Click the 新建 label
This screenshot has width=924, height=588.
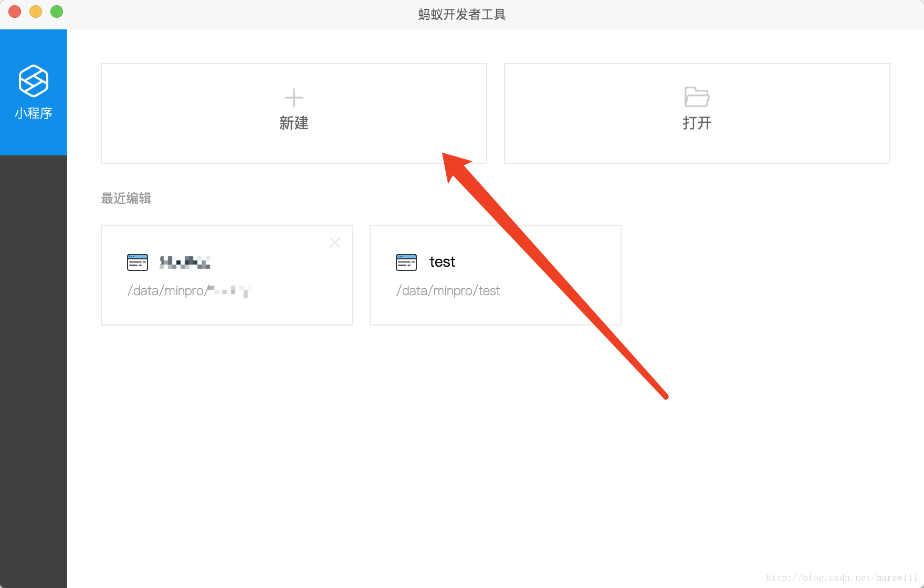coord(294,123)
